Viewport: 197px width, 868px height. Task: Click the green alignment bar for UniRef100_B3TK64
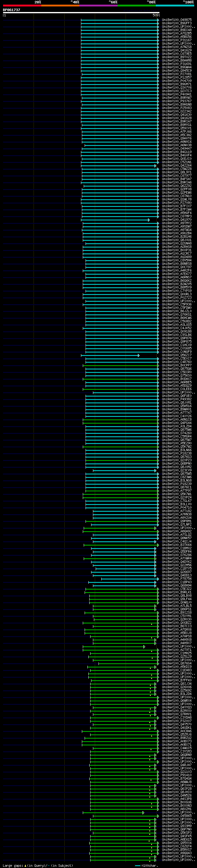121,545
